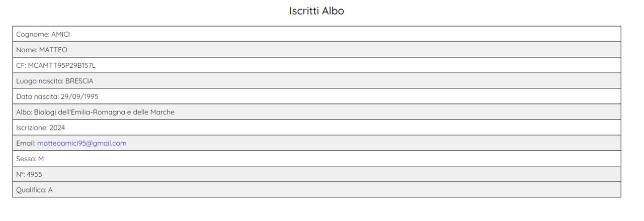Click the first name value MATTEO

[x=53, y=50]
